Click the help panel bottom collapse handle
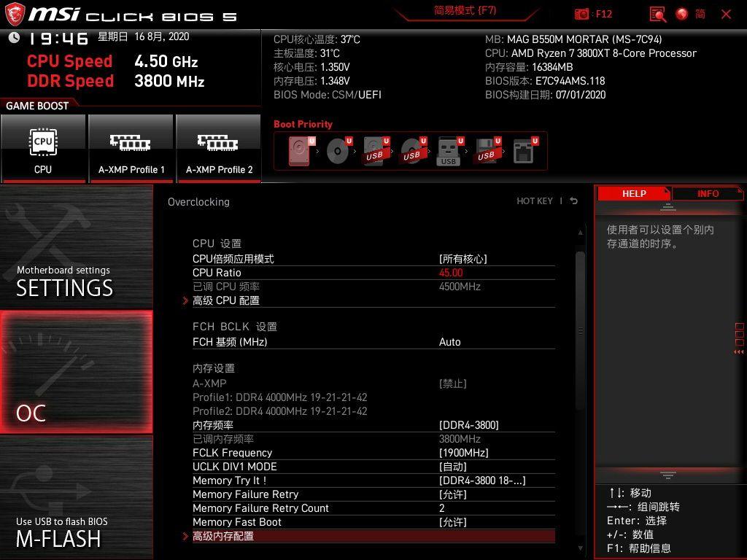 pyautogui.click(x=668, y=475)
